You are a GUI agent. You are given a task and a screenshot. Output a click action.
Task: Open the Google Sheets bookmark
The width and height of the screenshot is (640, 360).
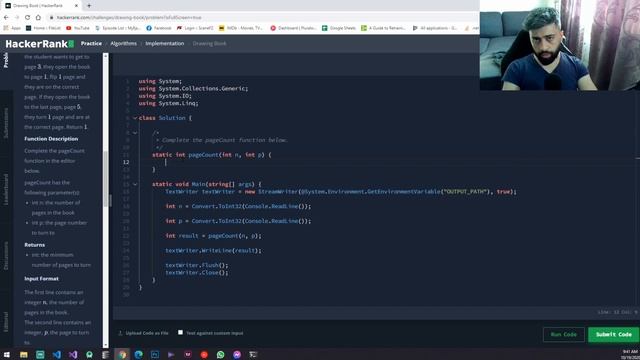click(x=339, y=28)
